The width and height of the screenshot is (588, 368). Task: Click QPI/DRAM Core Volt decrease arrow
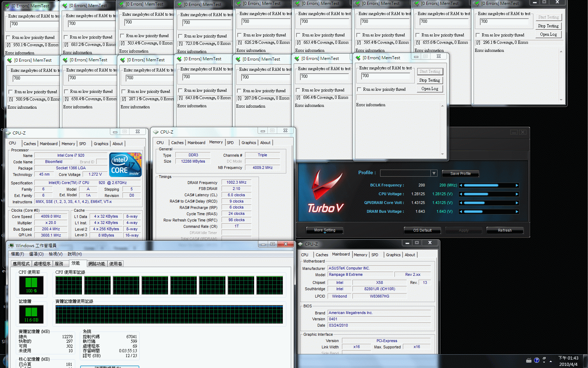(x=461, y=203)
